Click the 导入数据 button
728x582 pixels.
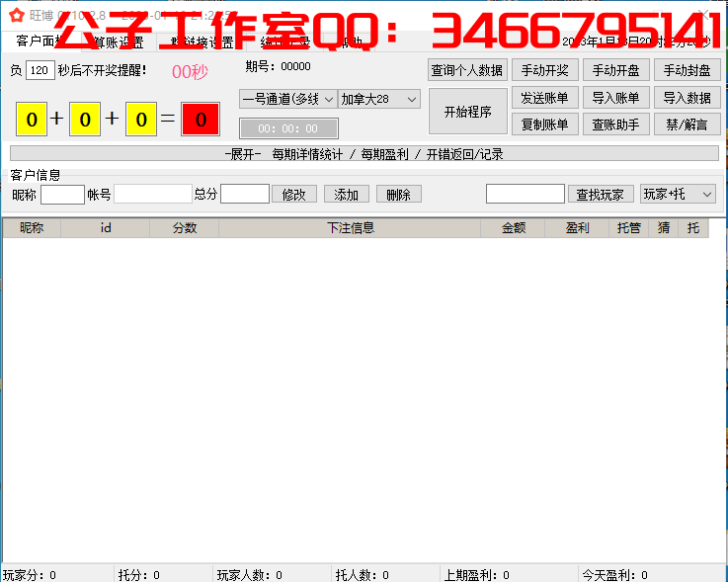[687, 98]
